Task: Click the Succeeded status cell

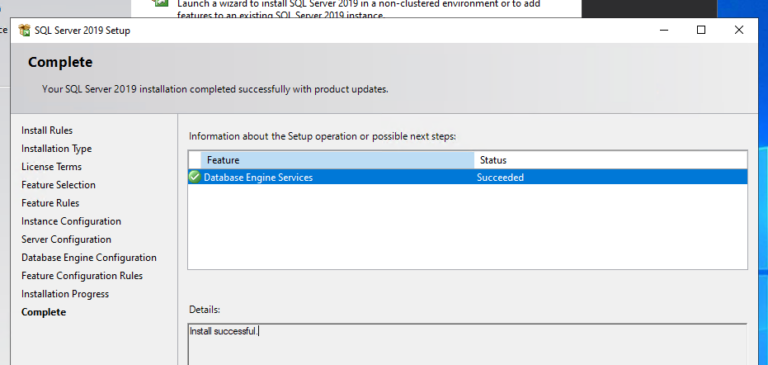Action: (x=500, y=177)
